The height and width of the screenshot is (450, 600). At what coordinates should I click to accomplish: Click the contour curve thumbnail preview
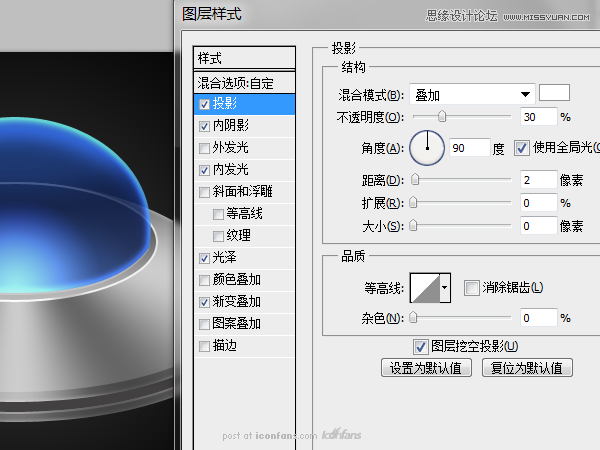425,288
